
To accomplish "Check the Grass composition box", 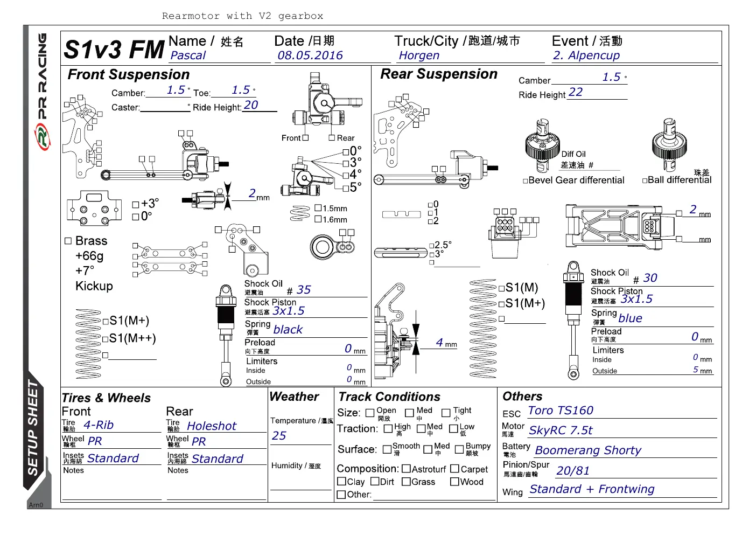I will pos(407,482).
